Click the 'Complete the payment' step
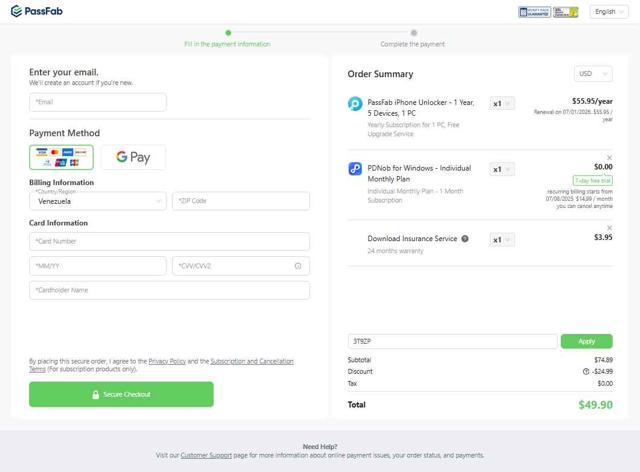This screenshot has width=640, height=472. [x=413, y=44]
